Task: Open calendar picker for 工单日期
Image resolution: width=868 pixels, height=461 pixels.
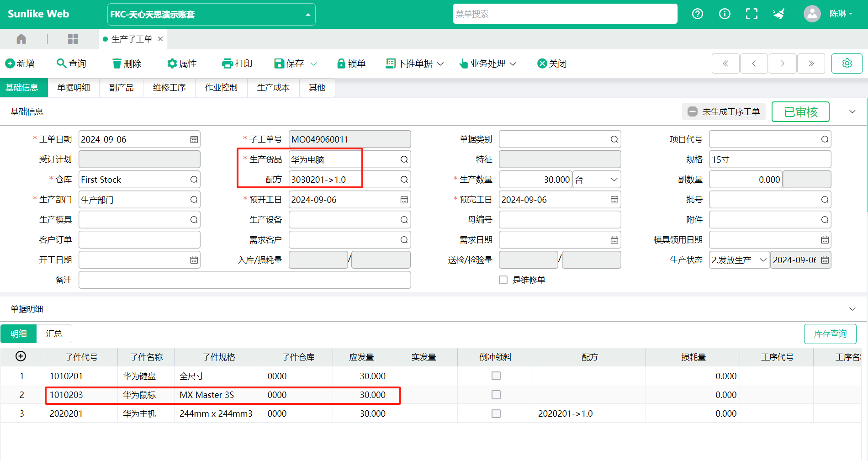Action: point(194,139)
